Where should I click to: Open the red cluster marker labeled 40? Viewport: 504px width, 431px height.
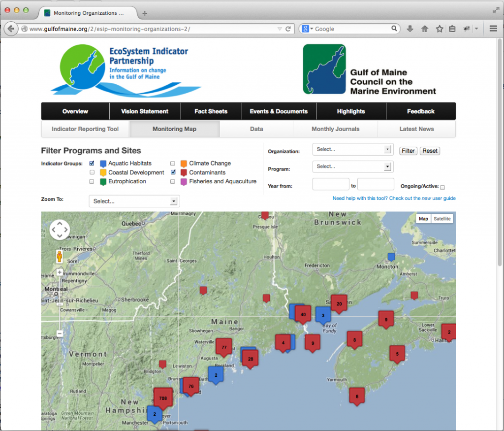click(x=303, y=315)
